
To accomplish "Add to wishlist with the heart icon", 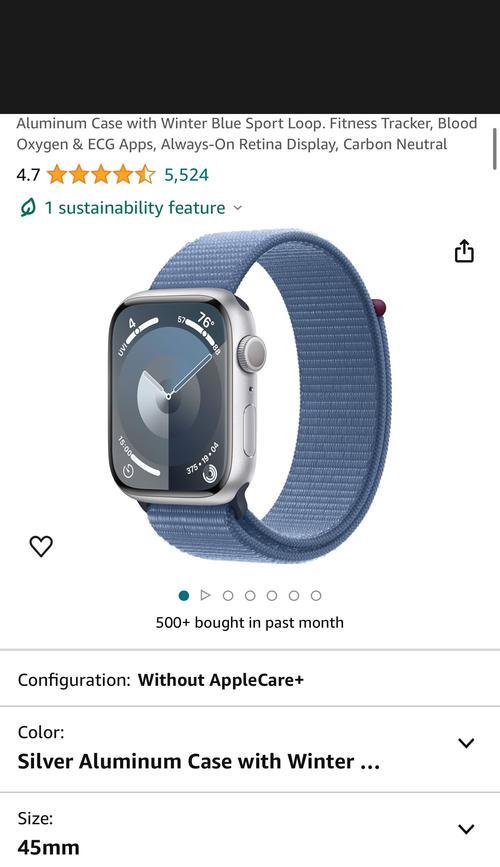I will point(41,546).
